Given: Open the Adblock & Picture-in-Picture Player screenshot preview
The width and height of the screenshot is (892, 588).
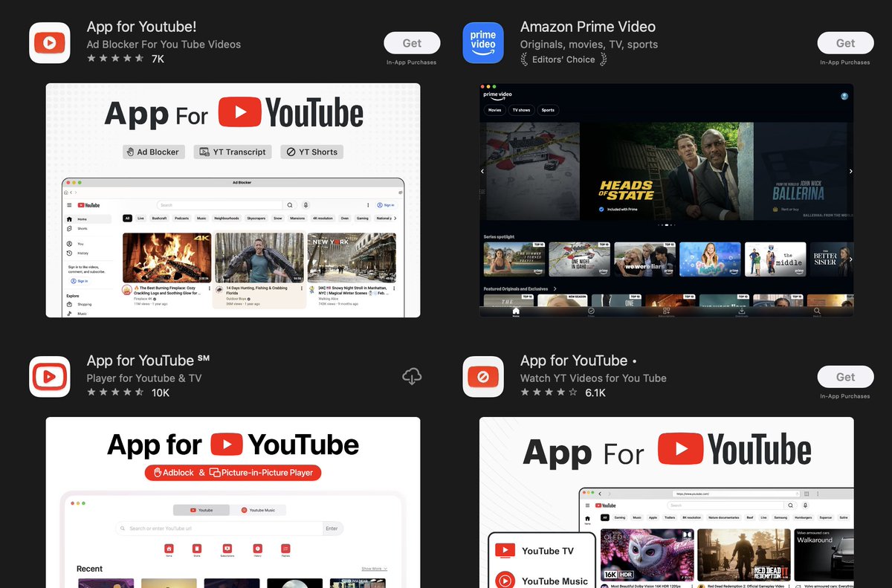Looking at the screenshot, I should (233, 503).
